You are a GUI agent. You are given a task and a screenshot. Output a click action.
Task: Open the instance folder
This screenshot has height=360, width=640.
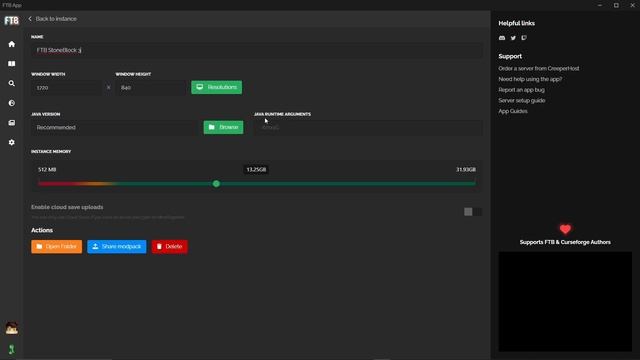coord(56,247)
